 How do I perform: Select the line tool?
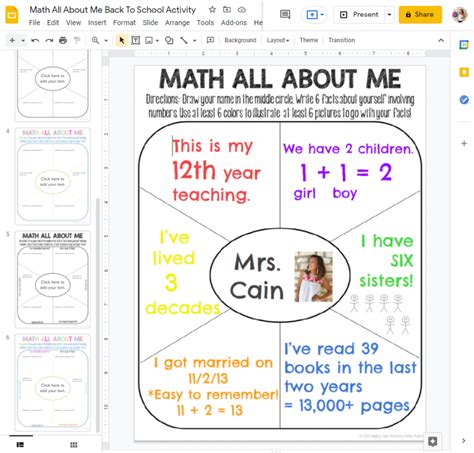tap(184, 40)
